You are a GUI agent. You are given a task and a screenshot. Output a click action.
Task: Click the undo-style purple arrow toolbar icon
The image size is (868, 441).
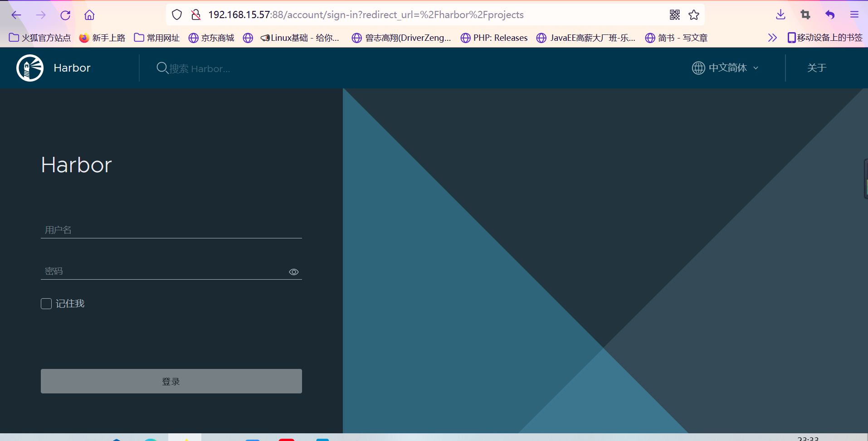830,15
